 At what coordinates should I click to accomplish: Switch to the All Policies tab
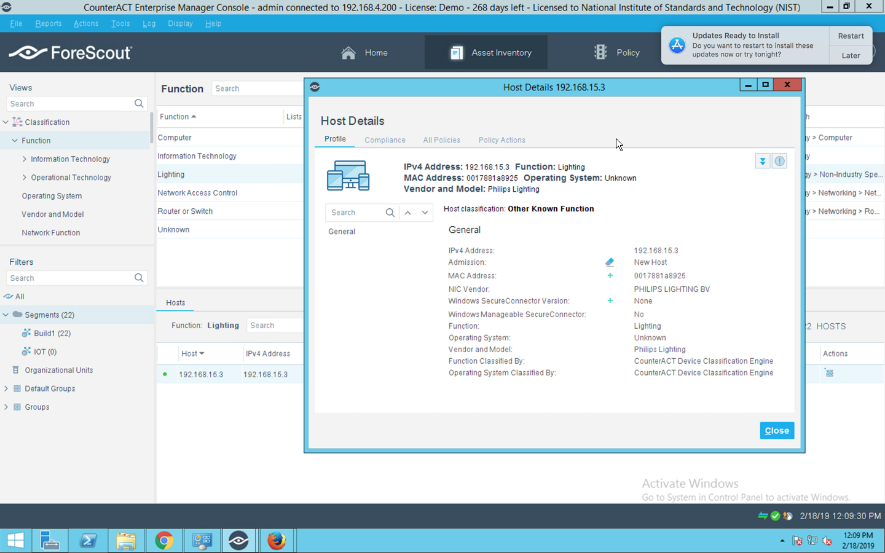point(441,140)
